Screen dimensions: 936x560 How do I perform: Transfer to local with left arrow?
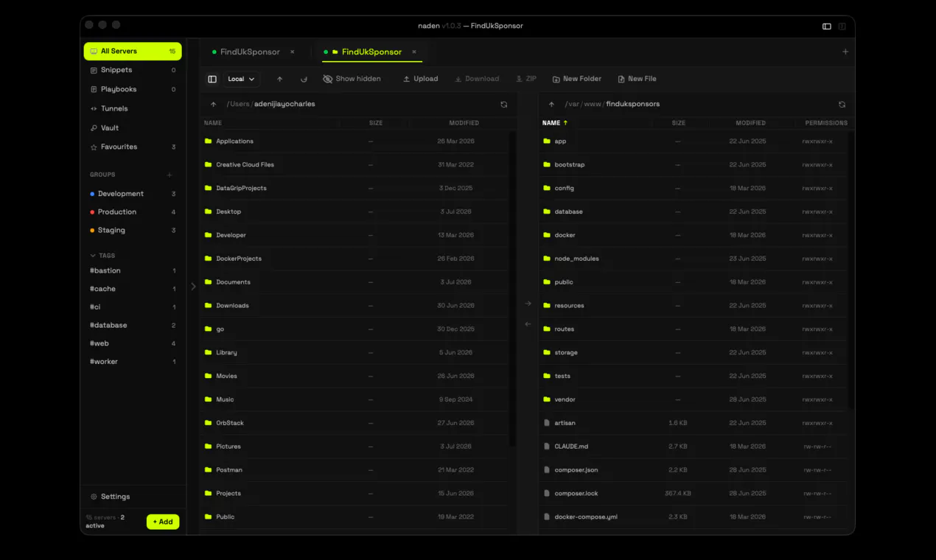coord(528,324)
